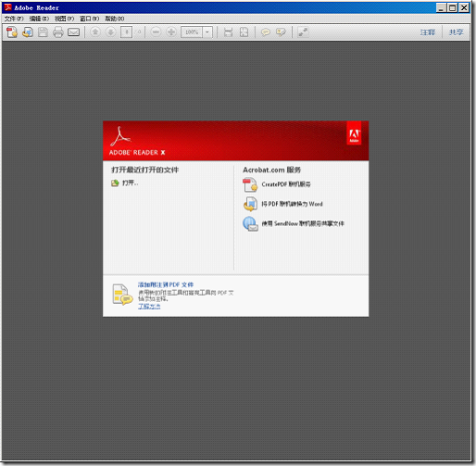Click the PDF to Word service icon
The width and height of the screenshot is (476, 466).
point(250,204)
